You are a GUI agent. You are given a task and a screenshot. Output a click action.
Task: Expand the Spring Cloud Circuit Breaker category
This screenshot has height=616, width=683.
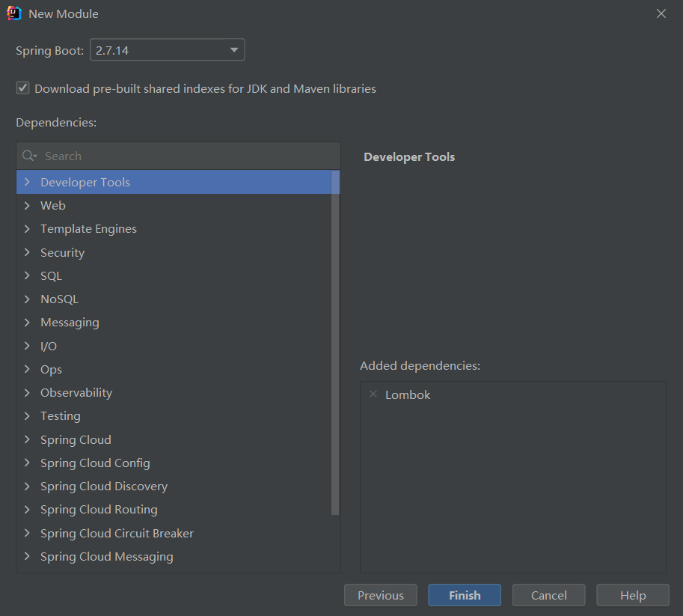click(27, 533)
